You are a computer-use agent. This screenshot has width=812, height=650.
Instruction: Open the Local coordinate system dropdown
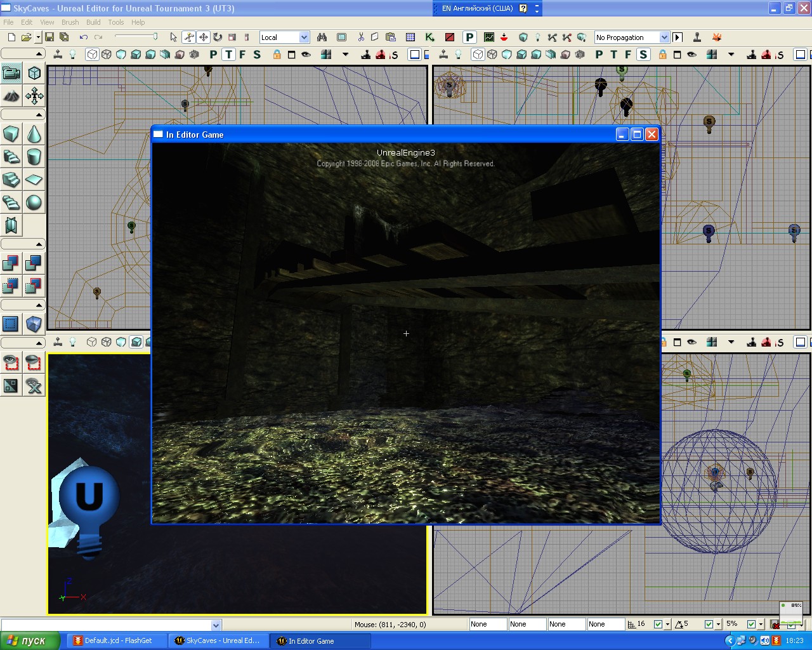(304, 37)
